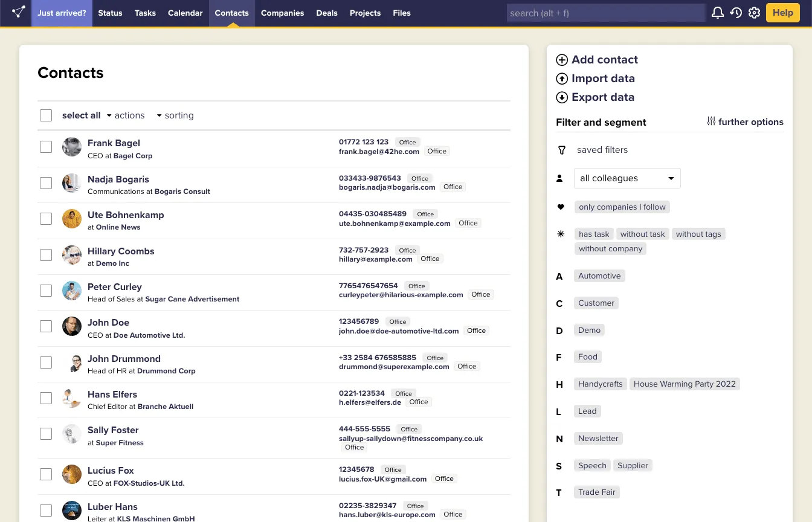Click Frank Bagel's avatar
The height and width of the screenshot is (522, 812).
(72, 147)
